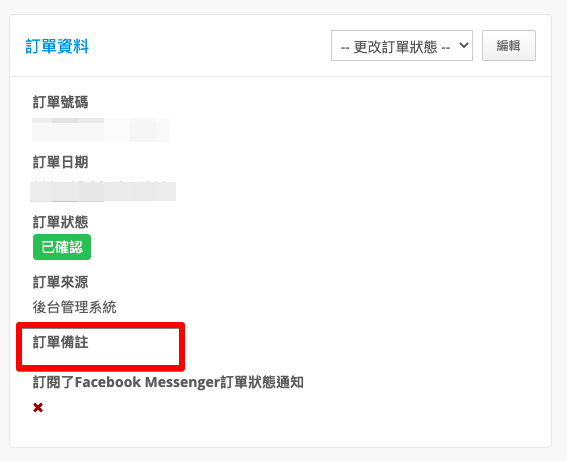Click the word Messenger in the subscription label
Viewport: 567px width, 461px height.
[182, 383]
